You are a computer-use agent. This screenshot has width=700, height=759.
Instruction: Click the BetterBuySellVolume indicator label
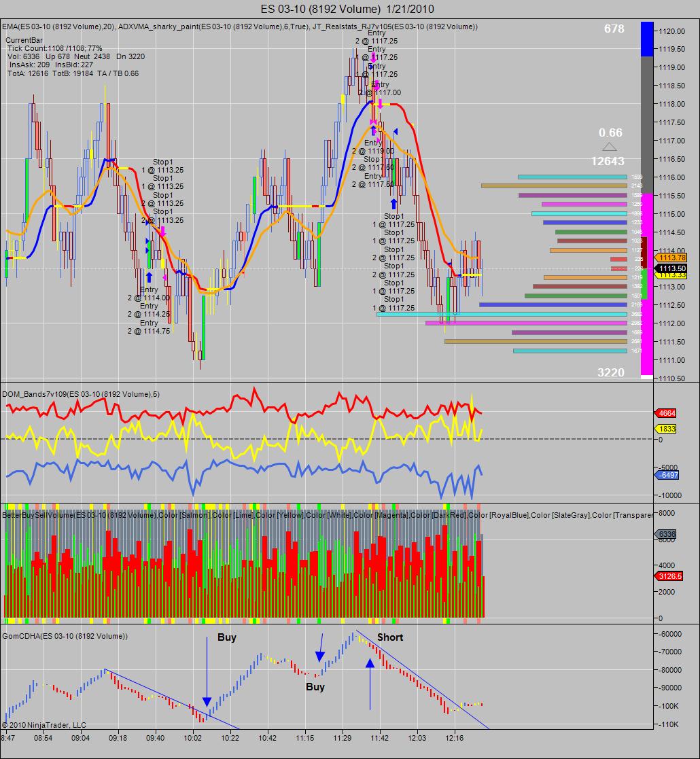coord(328,515)
